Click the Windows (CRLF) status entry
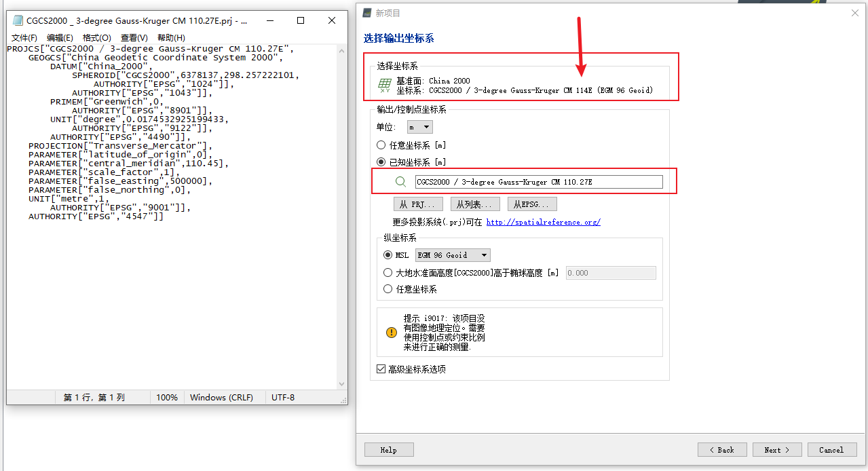The height and width of the screenshot is (471, 868). pos(222,397)
